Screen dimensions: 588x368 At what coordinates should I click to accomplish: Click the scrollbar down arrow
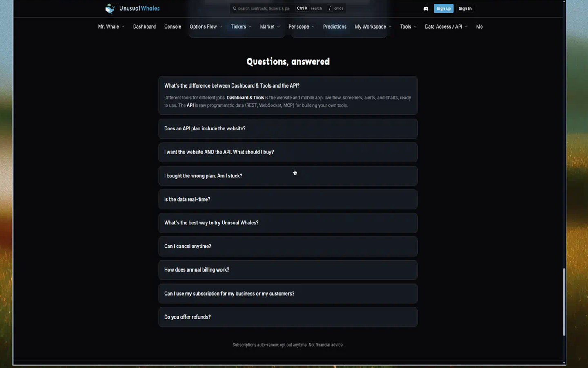tap(564, 363)
